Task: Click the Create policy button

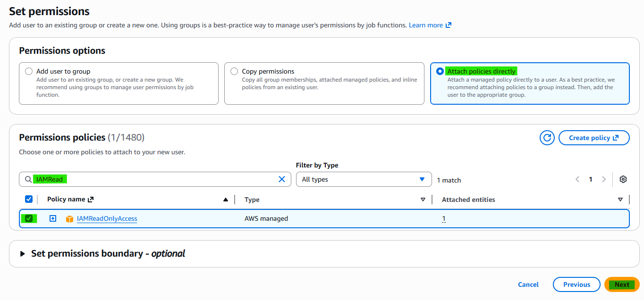Action: click(x=594, y=138)
